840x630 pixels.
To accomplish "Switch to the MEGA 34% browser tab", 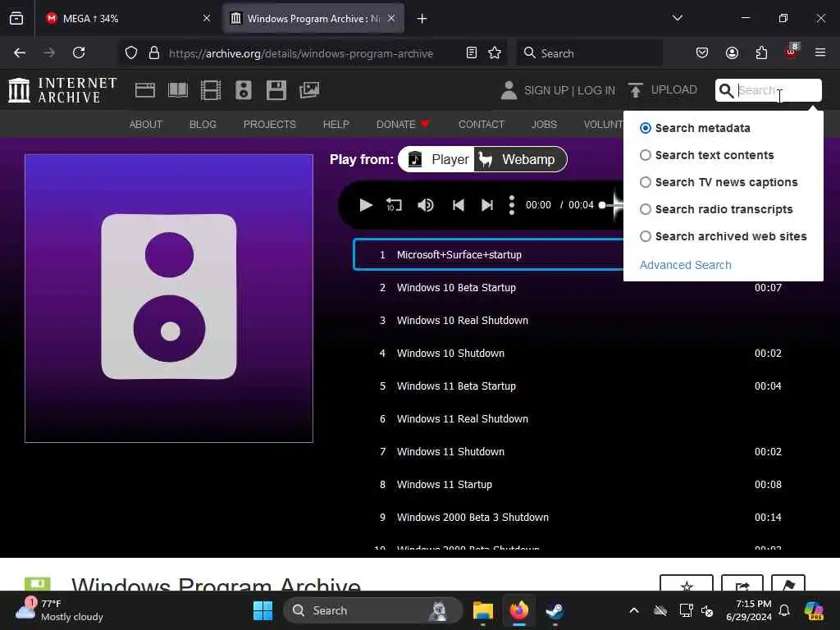I will (x=127, y=19).
